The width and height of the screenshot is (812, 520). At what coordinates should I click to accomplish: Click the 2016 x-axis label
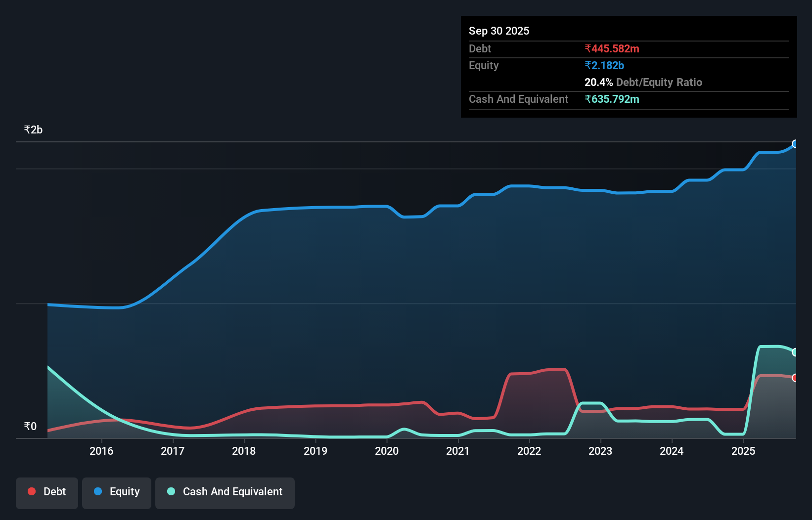pos(101,451)
